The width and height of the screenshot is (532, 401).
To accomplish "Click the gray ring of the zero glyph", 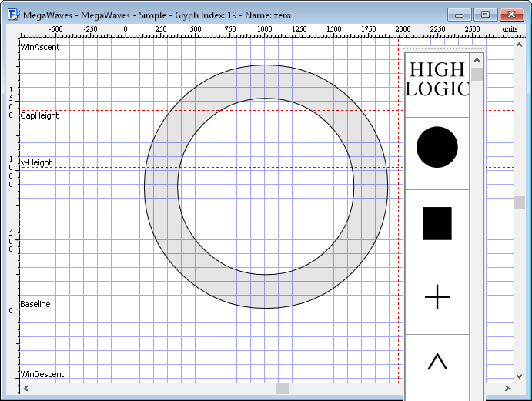I will click(160, 185).
